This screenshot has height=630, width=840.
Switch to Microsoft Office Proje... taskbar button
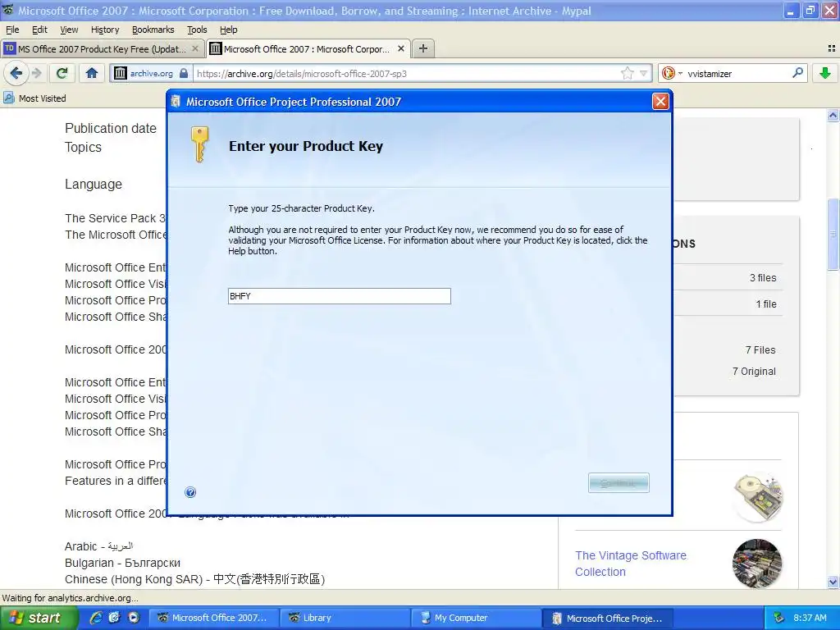tap(609, 618)
